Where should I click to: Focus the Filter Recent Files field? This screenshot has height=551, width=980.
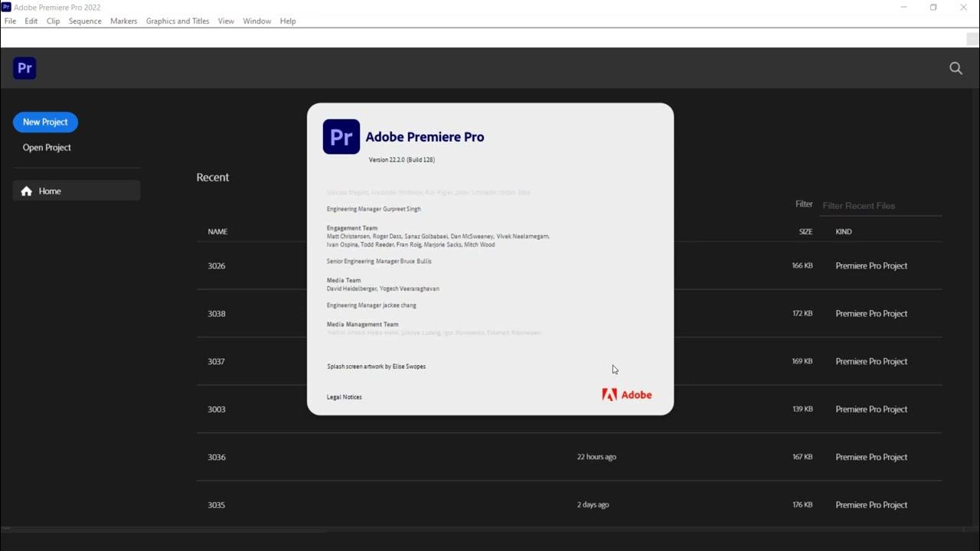click(x=880, y=206)
